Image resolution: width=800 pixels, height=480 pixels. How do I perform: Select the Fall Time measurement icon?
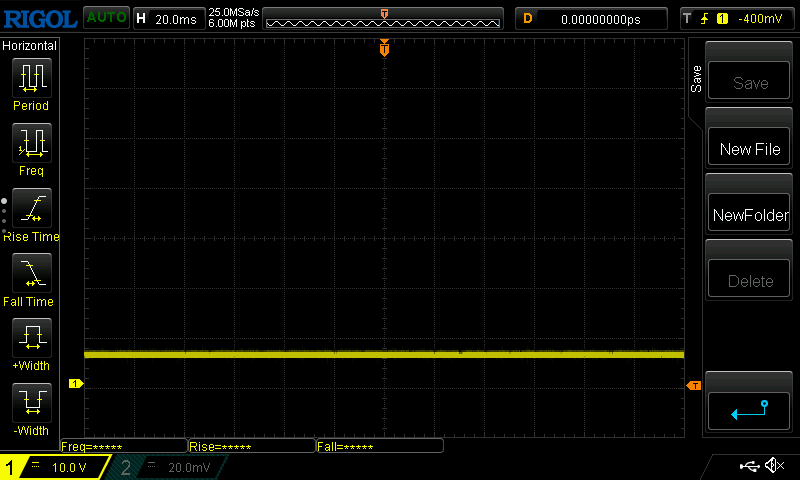point(32,273)
